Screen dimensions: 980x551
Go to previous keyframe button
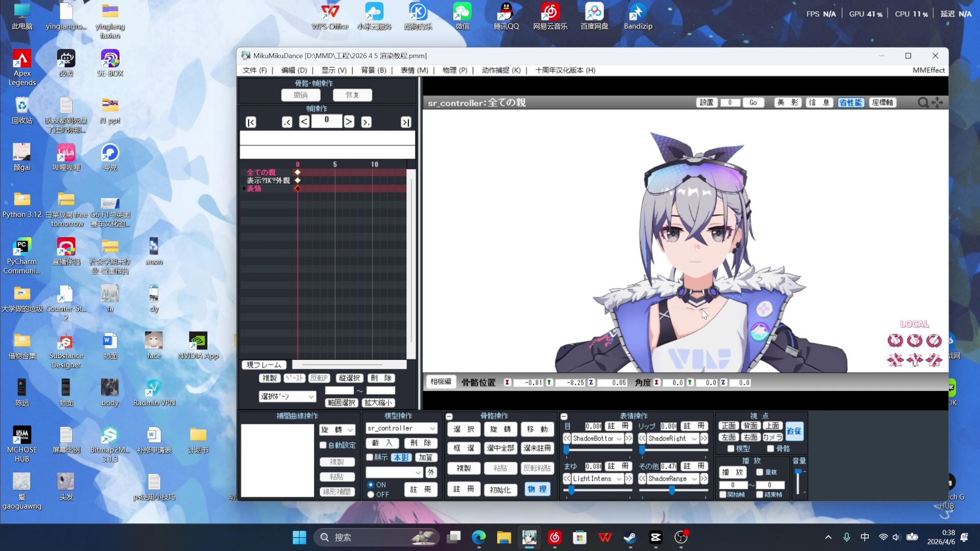click(287, 122)
